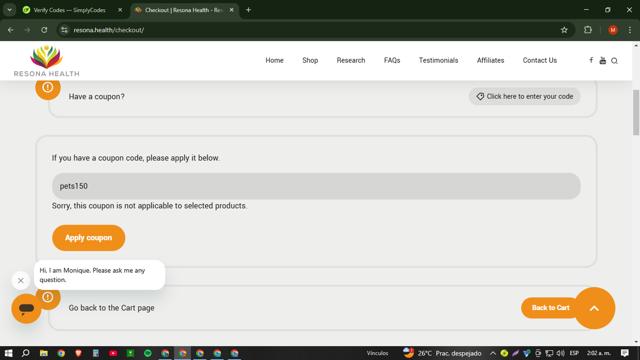Open the Windows notification center icon

pos(624,353)
